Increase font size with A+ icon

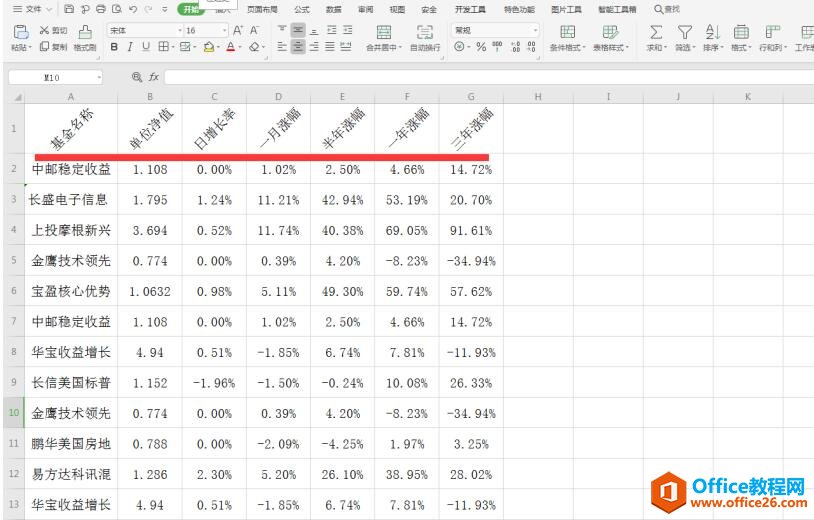coord(238,31)
